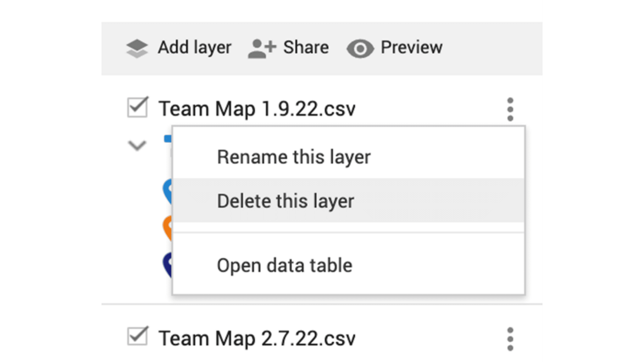This screenshot has height=362, width=644.
Task: Click the Add layer icon
Action: (x=137, y=48)
